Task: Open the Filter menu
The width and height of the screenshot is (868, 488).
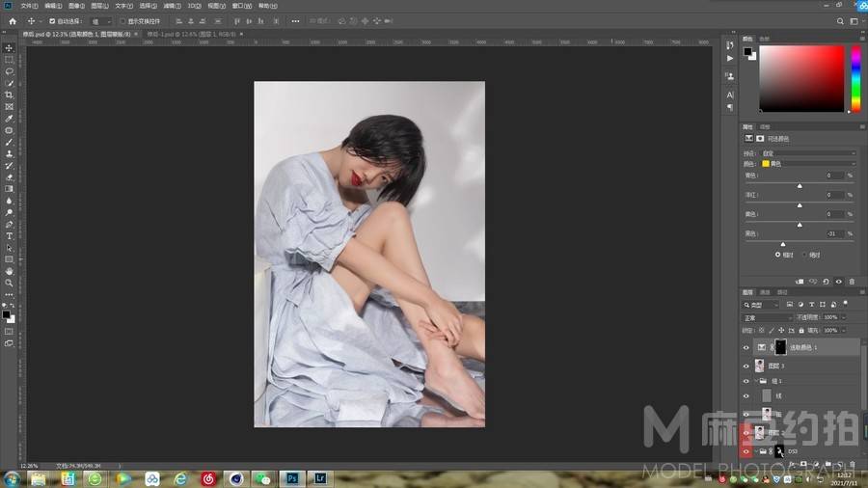Action: [173, 6]
